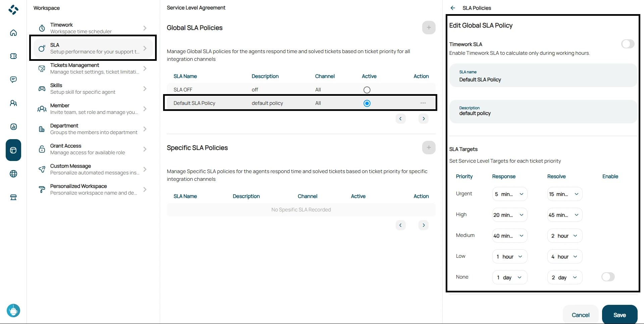Screen dimensions: 644x324
Task: Click the 'Default SLA Policy' table cell
Action: coord(194,103)
